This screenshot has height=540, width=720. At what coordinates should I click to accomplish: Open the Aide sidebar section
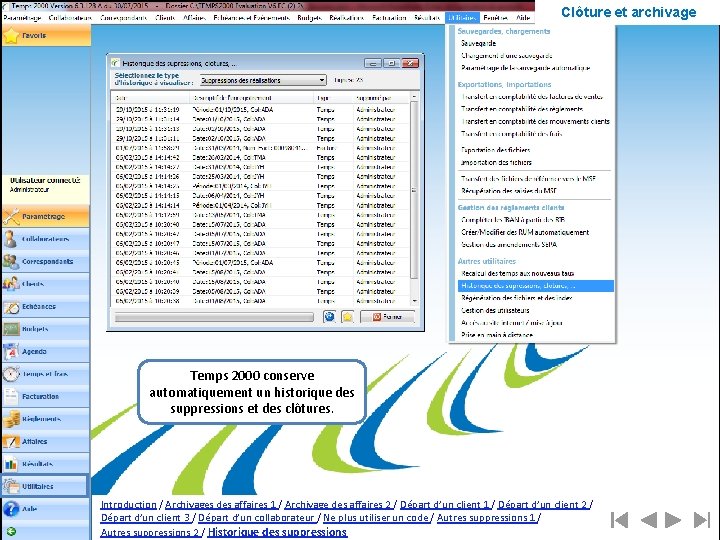45,509
